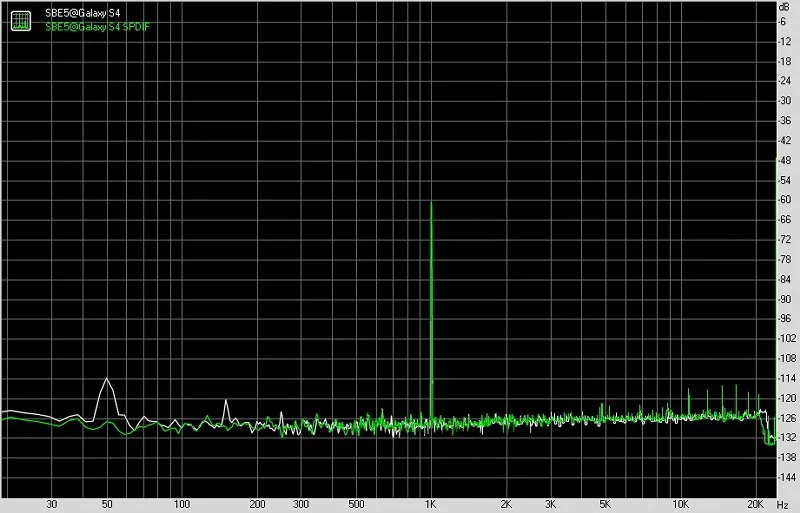The height and width of the screenshot is (513, 800).
Task: Click the 1K frequency axis label
Action: coord(431,504)
